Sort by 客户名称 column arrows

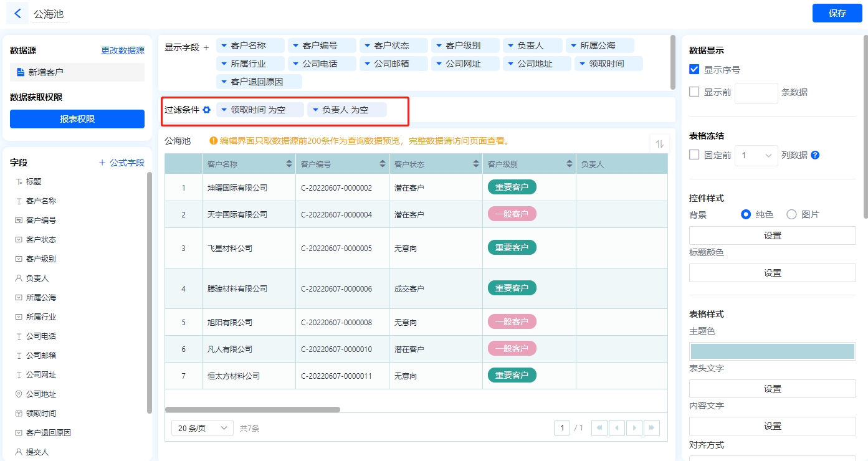[289, 164]
